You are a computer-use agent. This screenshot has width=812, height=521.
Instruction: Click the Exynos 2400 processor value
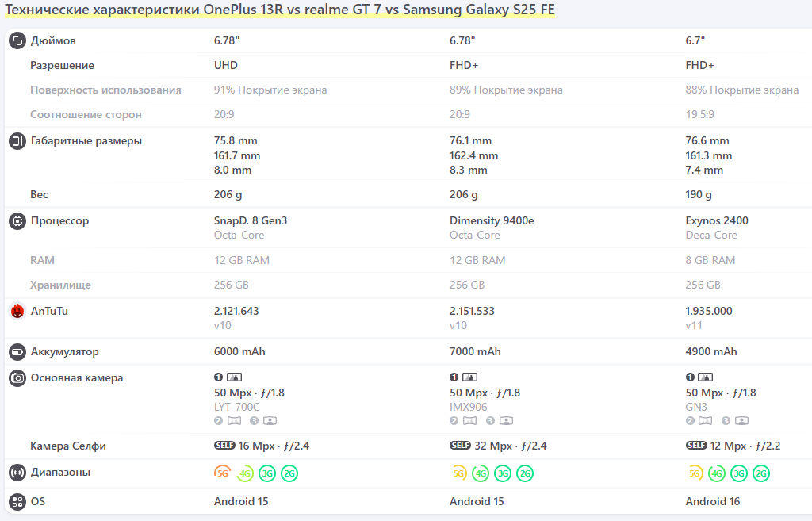point(717,220)
